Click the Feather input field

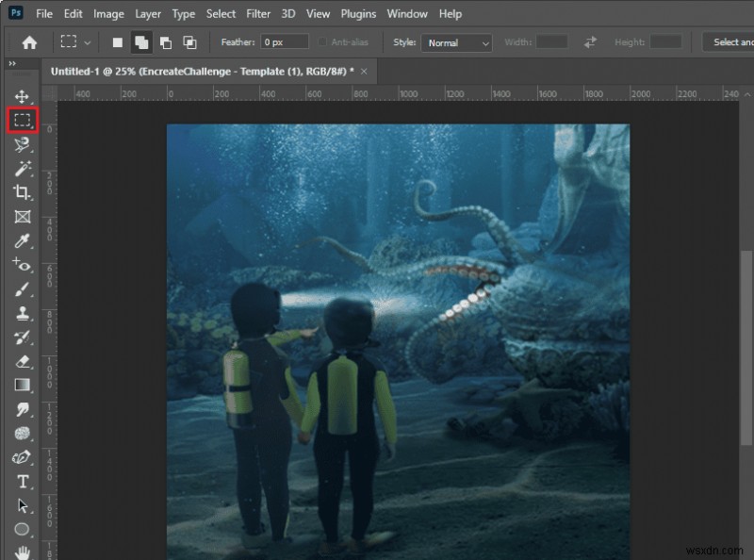pos(285,41)
